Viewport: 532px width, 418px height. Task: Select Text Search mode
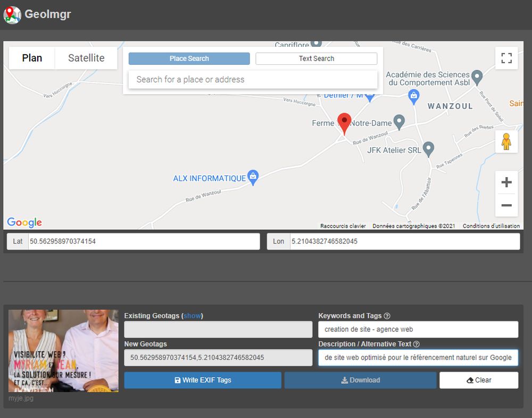point(316,58)
